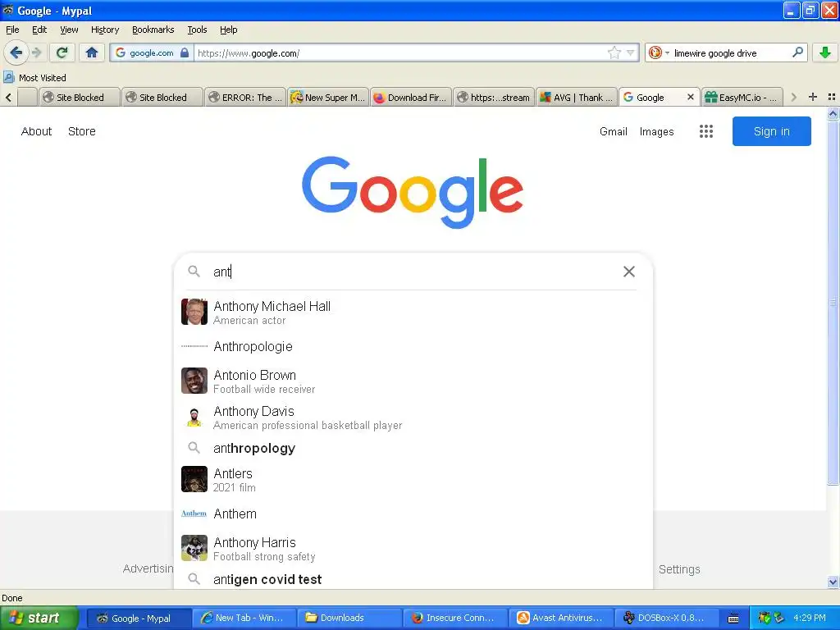Open the downloads green arrow button
This screenshot has height=630, width=840.
pos(825,52)
